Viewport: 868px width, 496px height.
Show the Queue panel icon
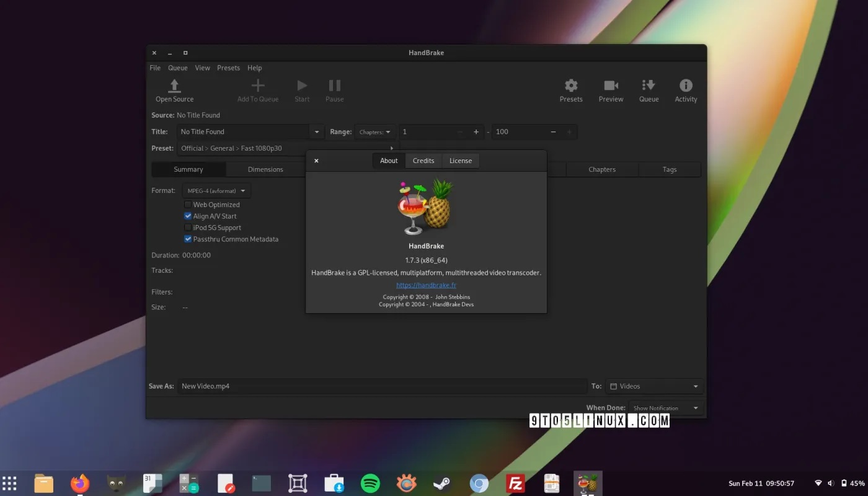click(649, 87)
